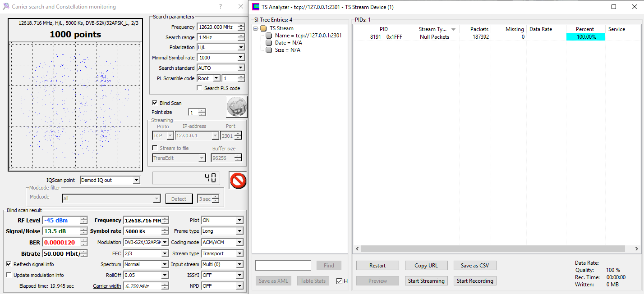Open the NPD OFF dropdown
Viewport: 644px width, 294px height.
click(x=239, y=286)
